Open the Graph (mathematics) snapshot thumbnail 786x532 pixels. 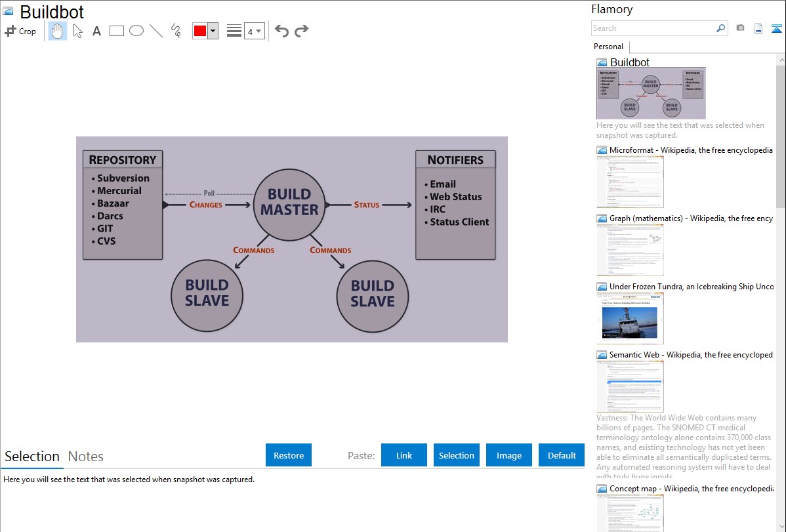[x=630, y=250]
